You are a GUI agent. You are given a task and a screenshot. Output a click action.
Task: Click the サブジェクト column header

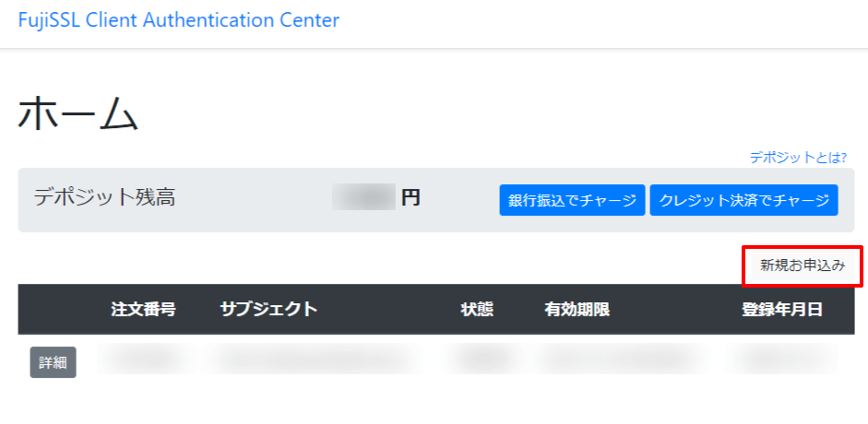pos(268,310)
